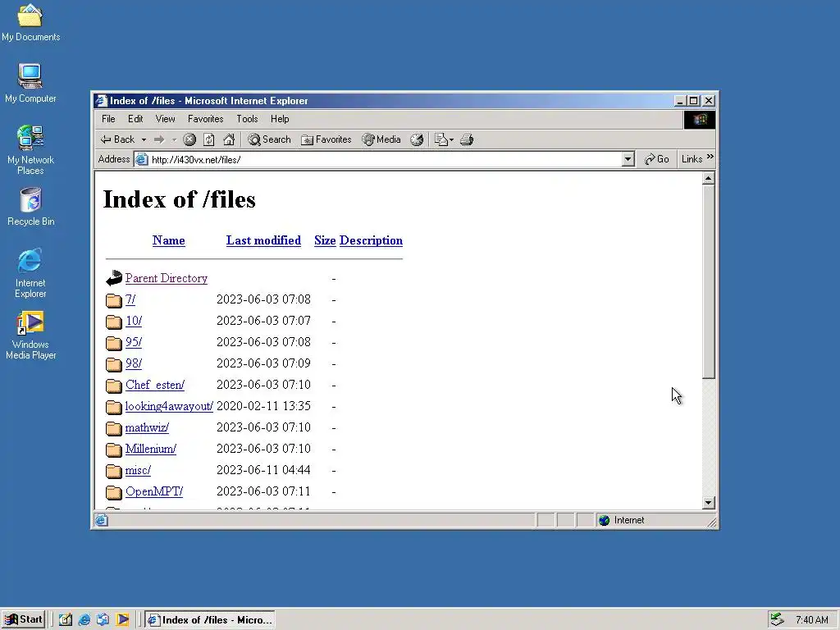Open the Millenium/ folder link

coord(151,449)
